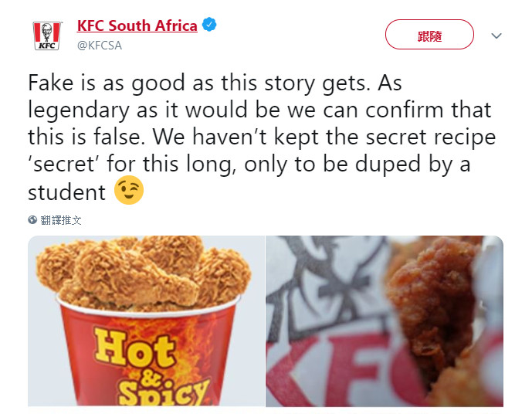This screenshot has width=532, height=414.
Task: Click the blue verified badge
Action: point(209,25)
